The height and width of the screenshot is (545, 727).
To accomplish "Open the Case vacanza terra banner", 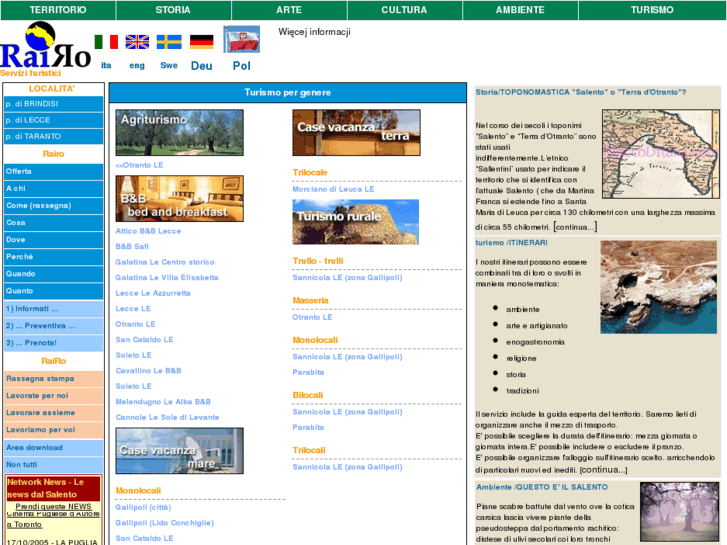I will [x=356, y=132].
